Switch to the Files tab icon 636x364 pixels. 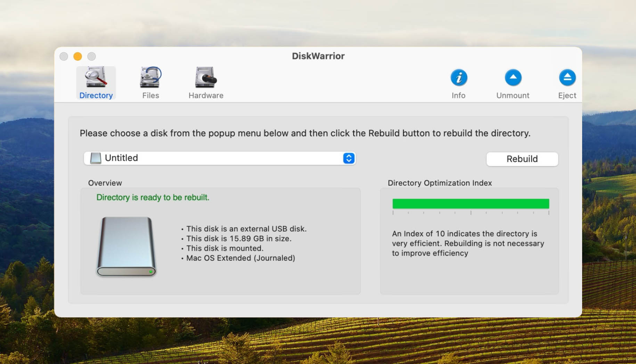[x=150, y=77]
